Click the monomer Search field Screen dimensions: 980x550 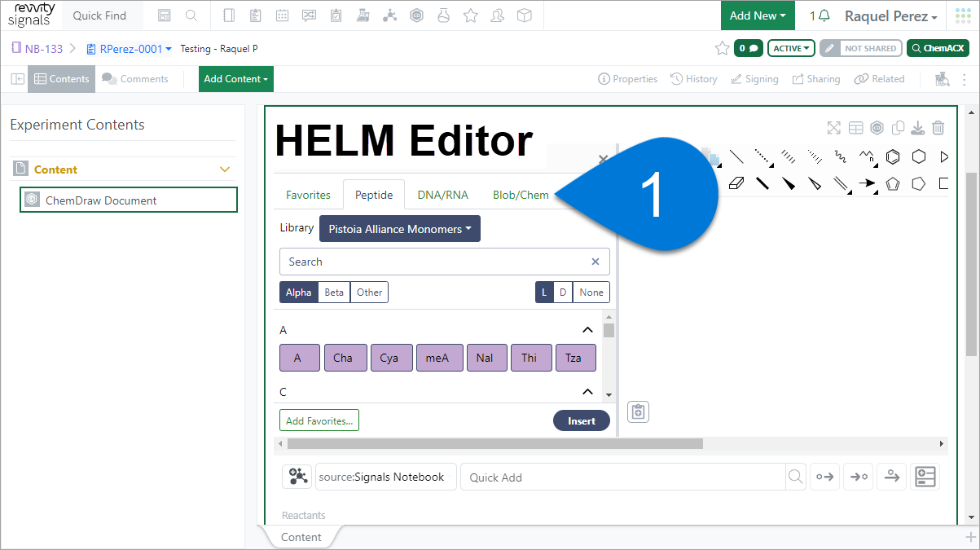[x=444, y=262]
